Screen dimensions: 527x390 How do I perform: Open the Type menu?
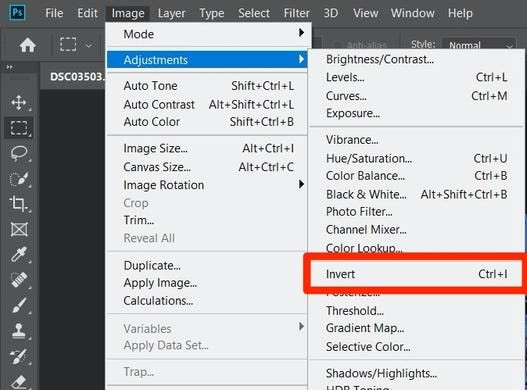pos(211,13)
